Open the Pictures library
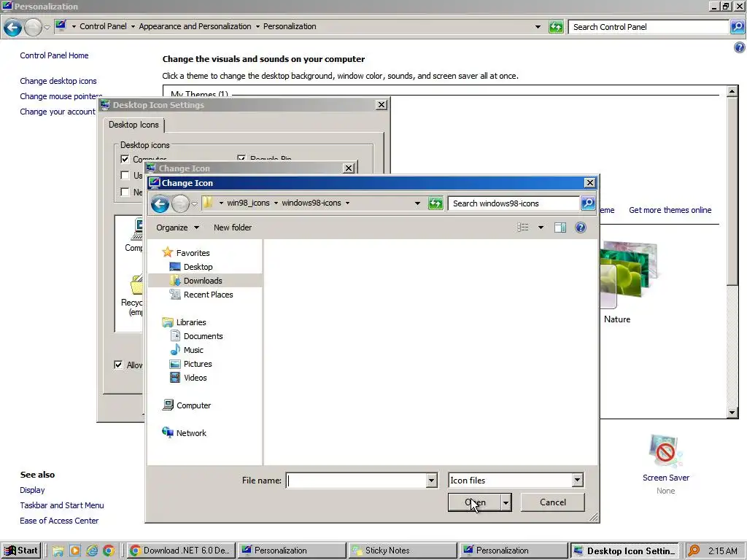The width and height of the screenshot is (747, 560). click(198, 363)
